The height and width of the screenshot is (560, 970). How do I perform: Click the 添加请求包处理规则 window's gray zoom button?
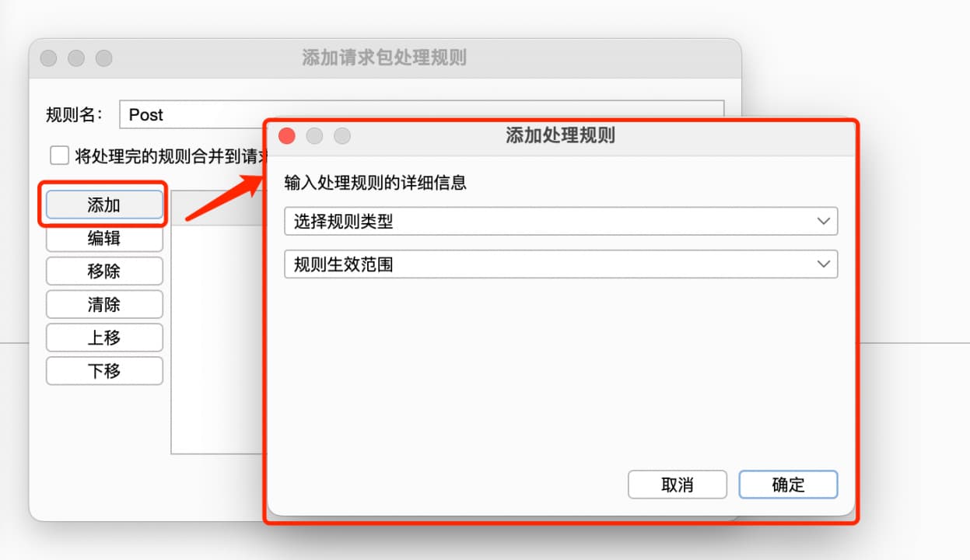point(103,58)
